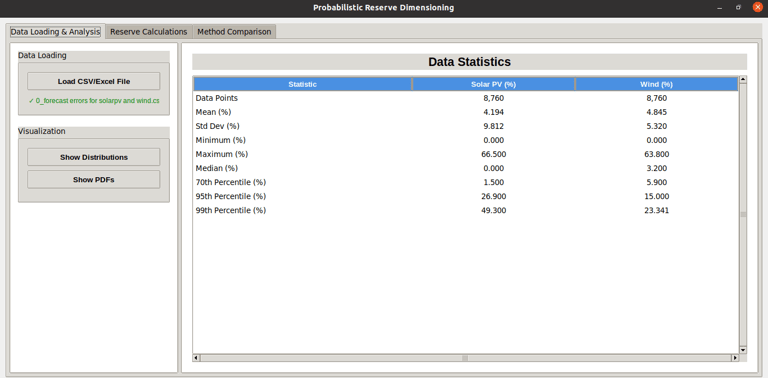Screen dimensions: 768x378
Task: Click the Wind (%) column header
Action: 656,84
